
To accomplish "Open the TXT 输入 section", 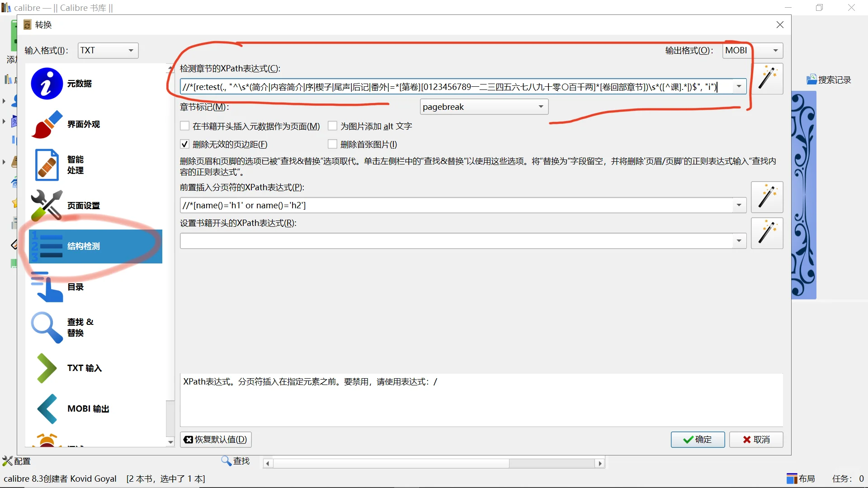I will coord(95,368).
